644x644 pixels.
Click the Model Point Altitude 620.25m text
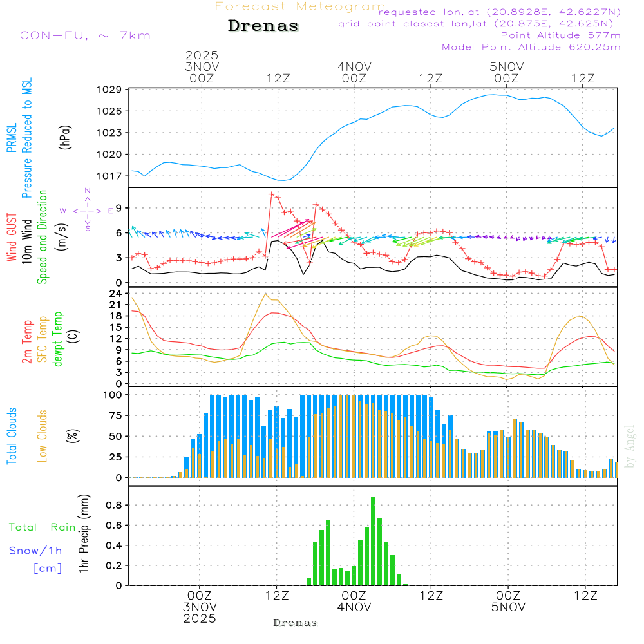[x=531, y=47]
